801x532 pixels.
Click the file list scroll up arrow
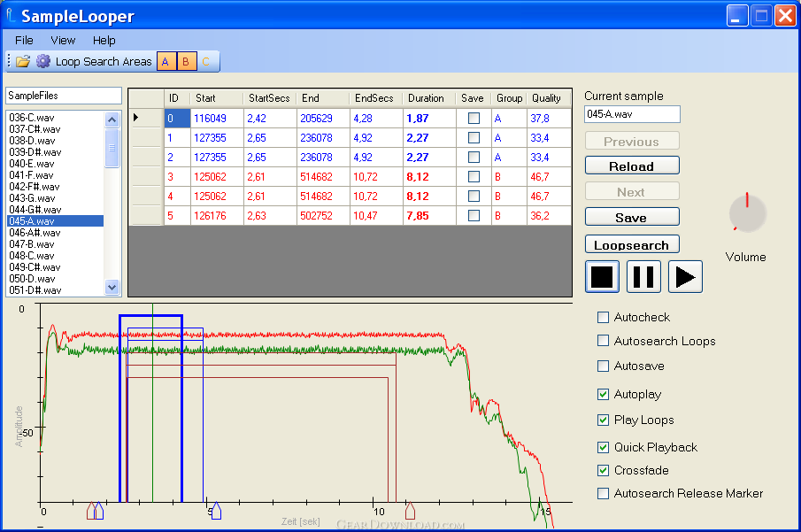coord(112,120)
